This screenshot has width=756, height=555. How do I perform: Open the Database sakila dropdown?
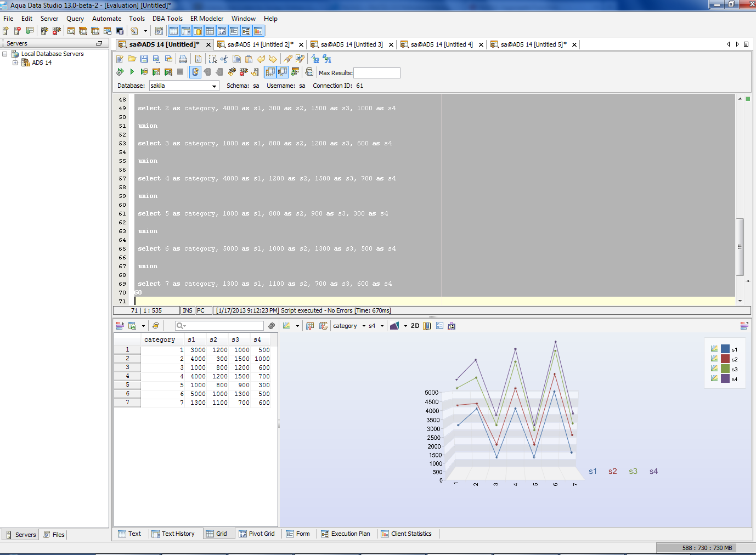click(x=214, y=86)
